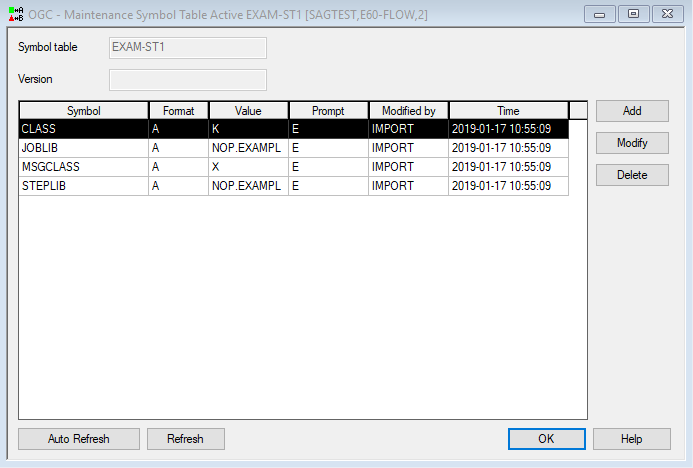693x468 pixels.
Task: Enable Auto Refresh
Action: tap(79, 439)
